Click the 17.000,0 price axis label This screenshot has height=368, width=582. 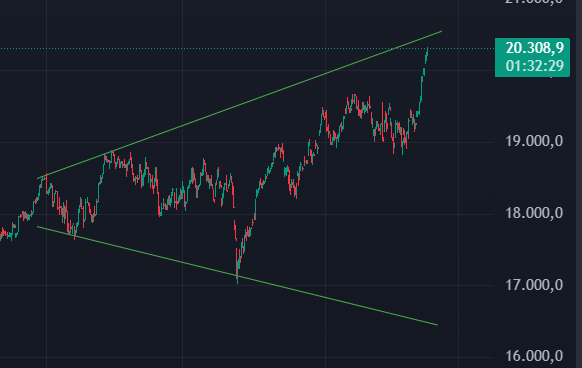click(534, 285)
